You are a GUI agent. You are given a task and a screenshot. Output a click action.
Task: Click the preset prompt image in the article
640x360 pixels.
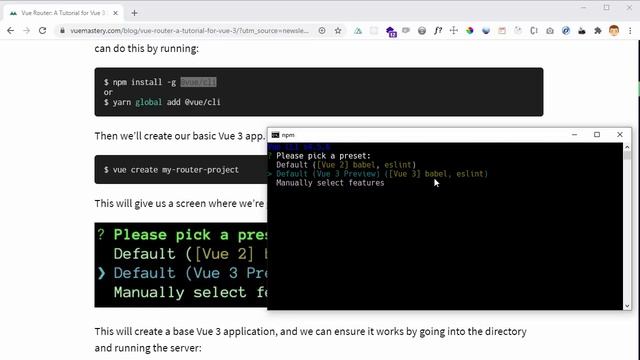(x=181, y=265)
